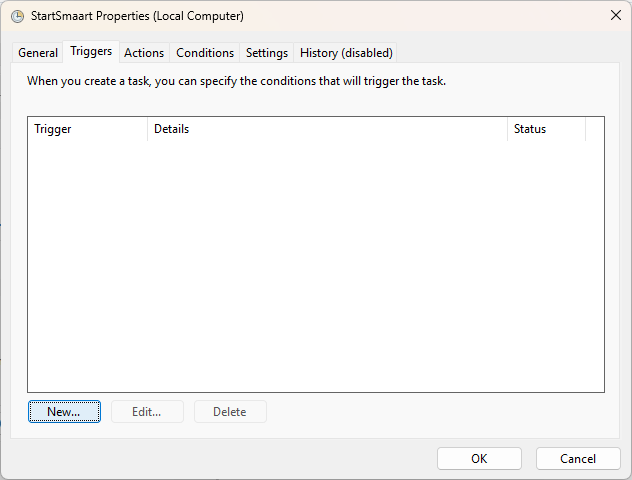Screen dimensions: 632x480
Task: Switch to the General tab
Action: [38, 53]
